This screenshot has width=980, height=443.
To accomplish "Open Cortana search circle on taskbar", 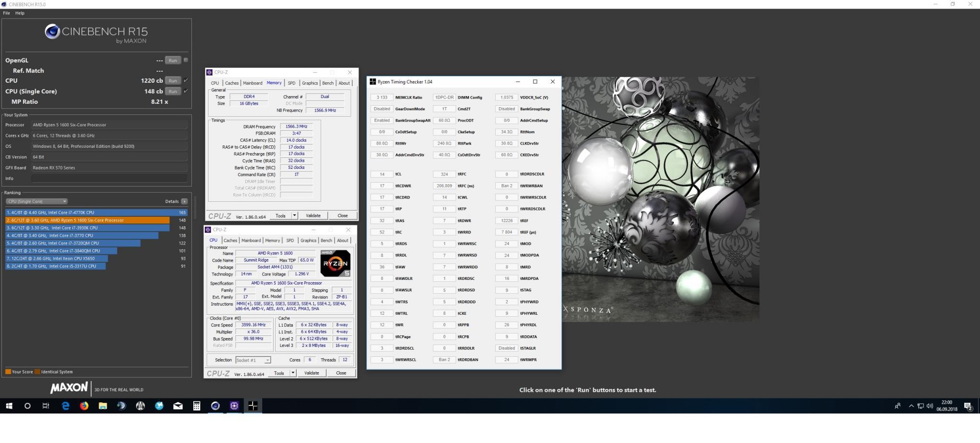I will pos(27,406).
